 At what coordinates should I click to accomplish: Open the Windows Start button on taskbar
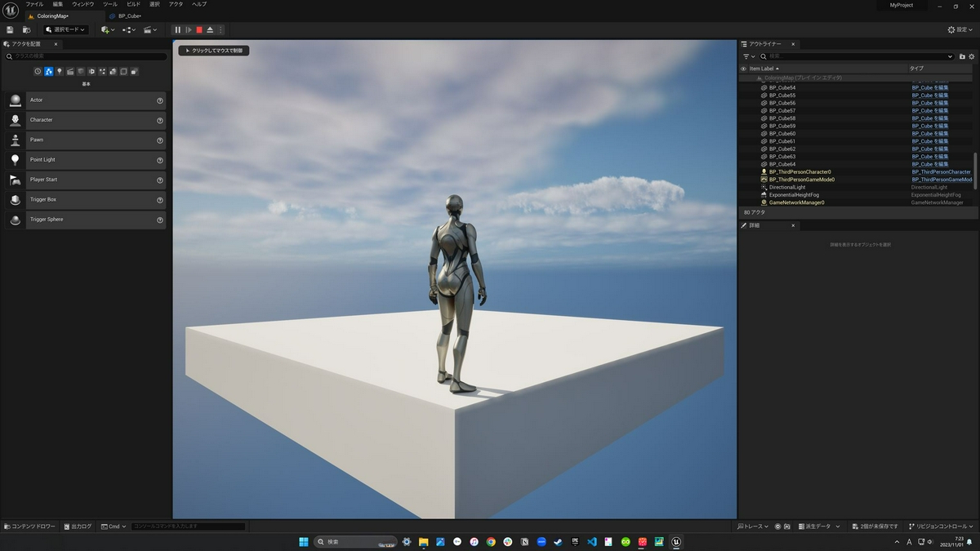[304, 542]
